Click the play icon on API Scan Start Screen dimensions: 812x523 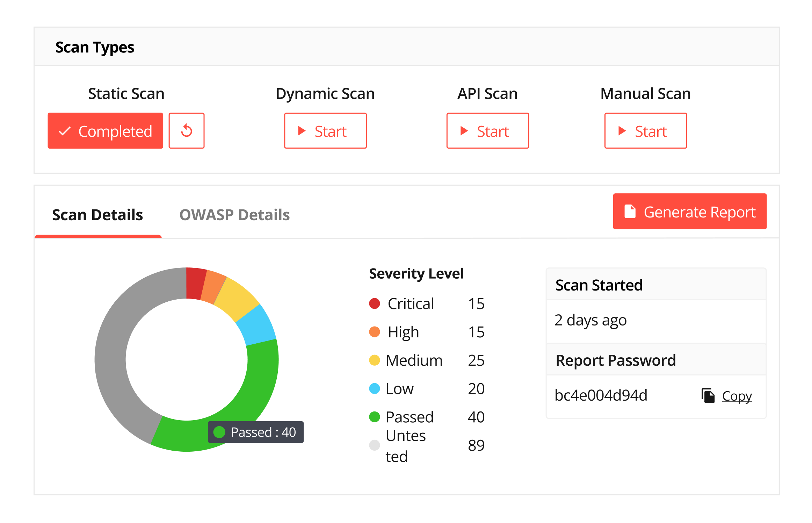pos(464,131)
